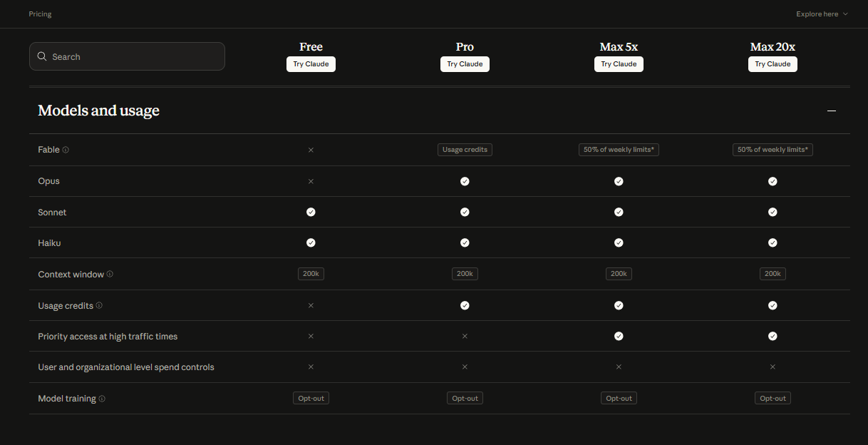
Task: Click the Haiku checkmark under Max 20x
Action: (773, 242)
